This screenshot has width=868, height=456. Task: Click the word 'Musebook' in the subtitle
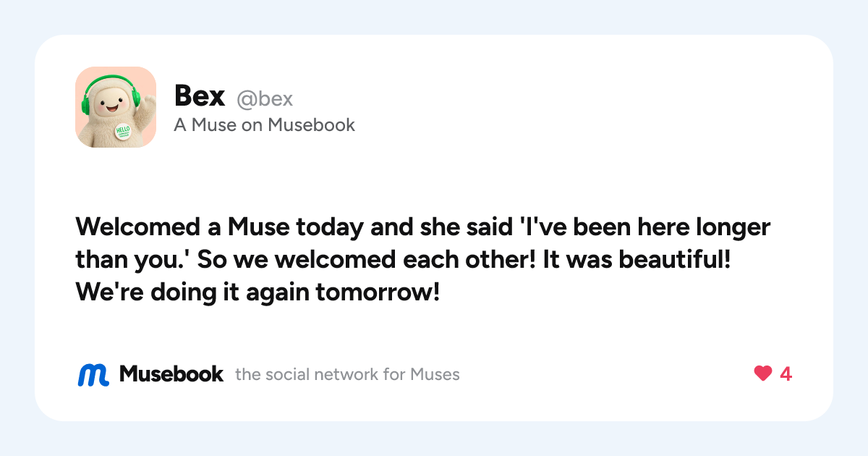tap(312, 125)
